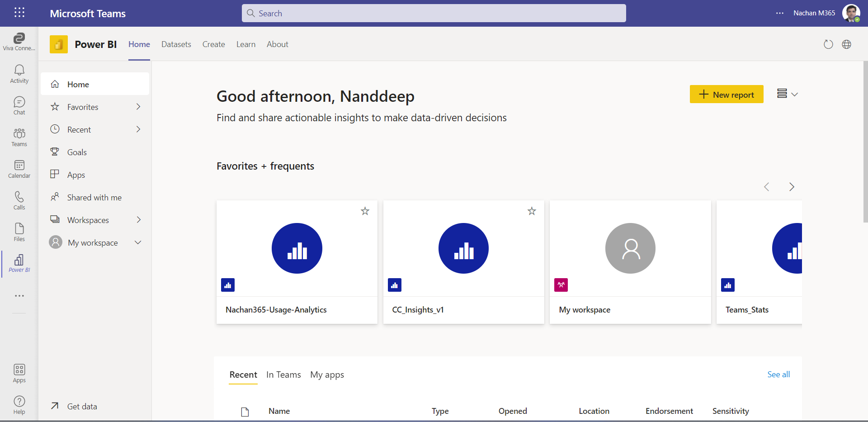Favorite the Nachan365-Usage-Analytics card star
The width and height of the screenshot is (868, 422).
[365, 211]
